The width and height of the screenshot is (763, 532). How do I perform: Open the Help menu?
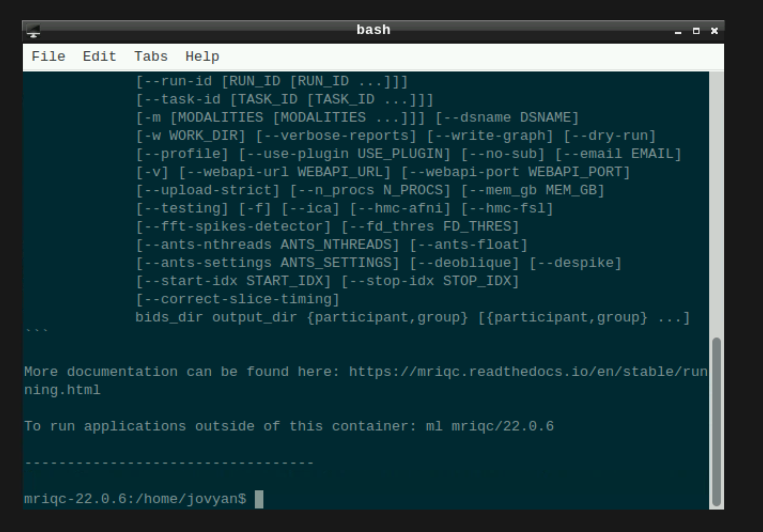click(202, 56)
